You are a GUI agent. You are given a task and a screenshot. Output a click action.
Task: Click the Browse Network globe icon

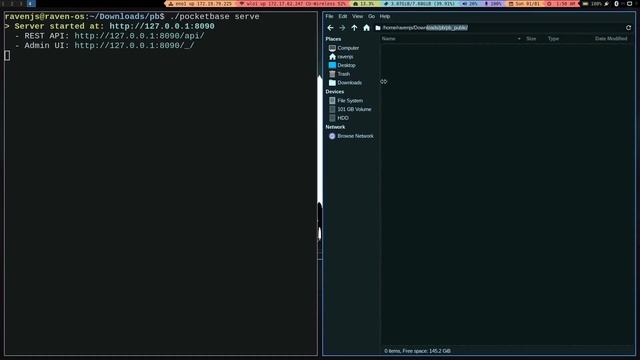click(332, 136)
